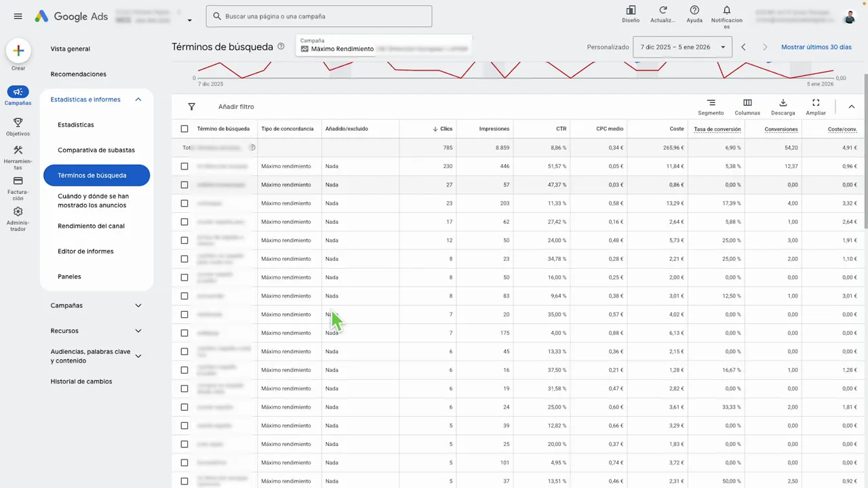Image resolution: width=868 pixels, height=488 pixels.
Task: Click the Google Ads logo
Action: (x=71, y=16)
